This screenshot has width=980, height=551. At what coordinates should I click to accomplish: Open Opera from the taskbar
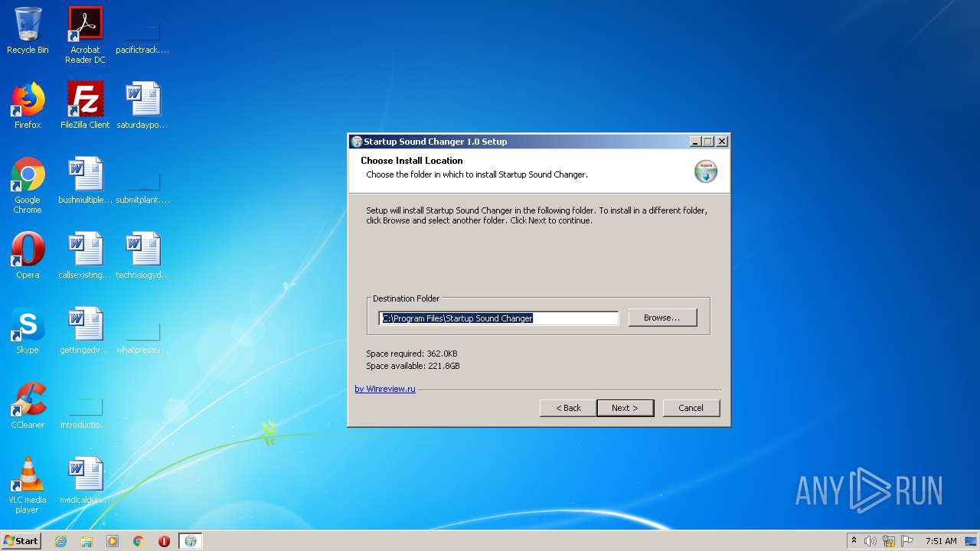pos(164,541)
